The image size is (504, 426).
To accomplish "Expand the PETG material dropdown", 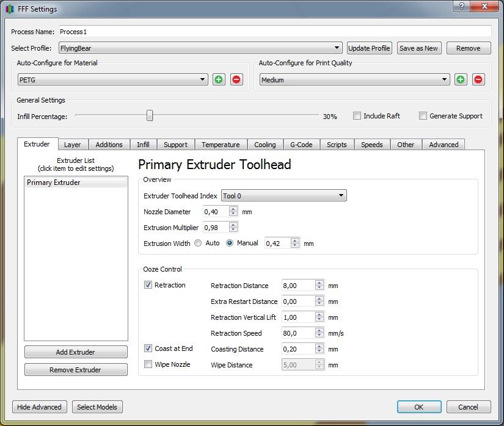I will 203,79.
